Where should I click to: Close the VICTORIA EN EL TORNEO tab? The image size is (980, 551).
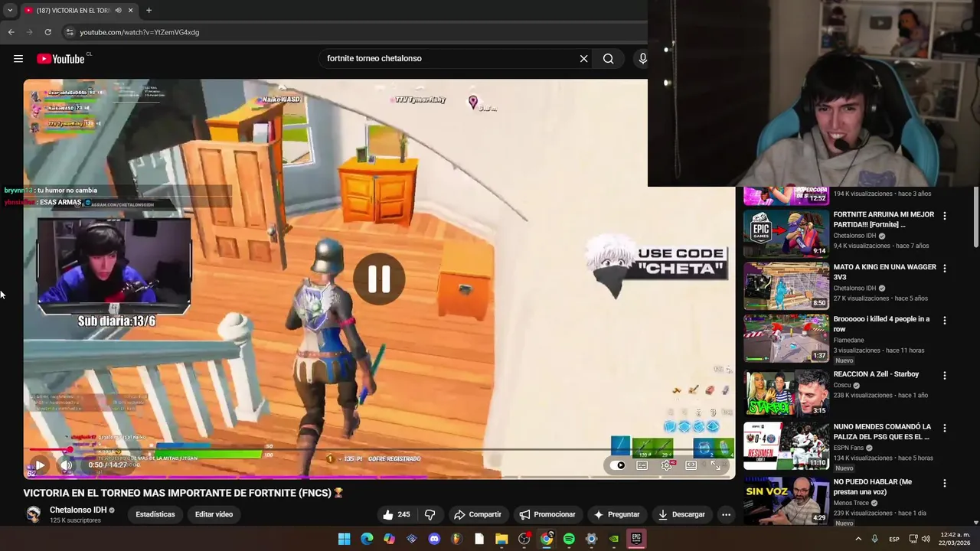(x=130, y=11)
